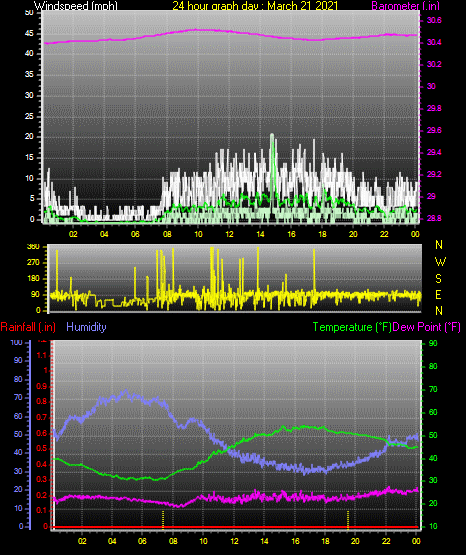This screenshot has height=555, width=466.
Task: Click hour 22 on the bottom chart time axis
Action: pyautogui.click(x=386, y=541)
